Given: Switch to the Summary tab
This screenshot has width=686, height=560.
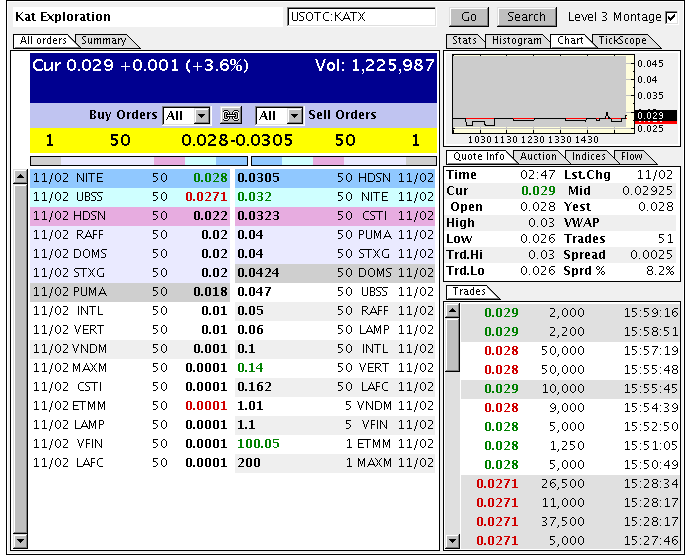Looking at the screenshot, I should 104,41.
